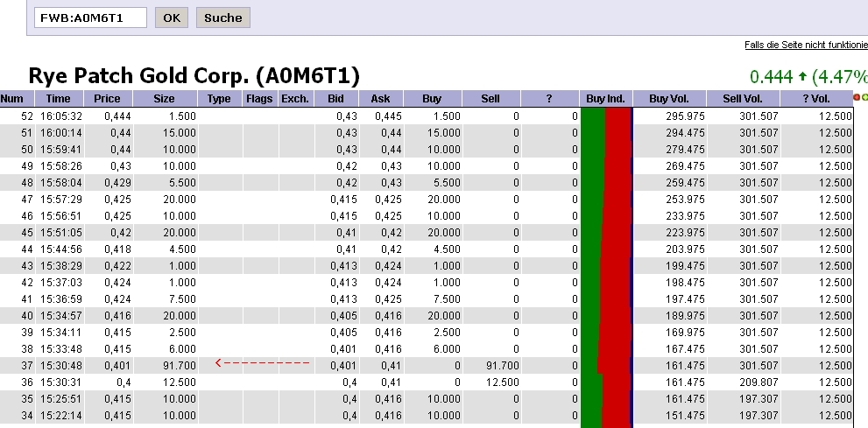This screenshot has width=868, height=428.
Task: Click the symbol input field FWB:A0M6T1
Action: [x=91, y=18]
